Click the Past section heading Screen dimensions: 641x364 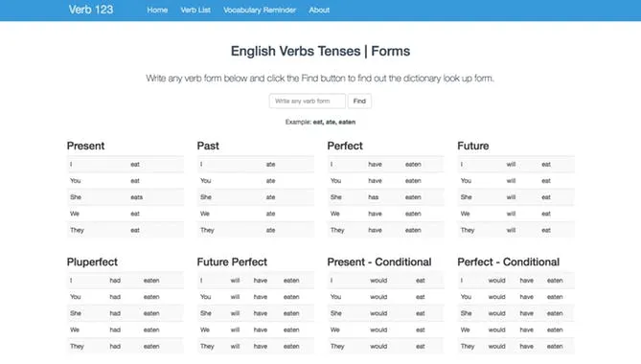pyautogui.click(x=208, y=146)
